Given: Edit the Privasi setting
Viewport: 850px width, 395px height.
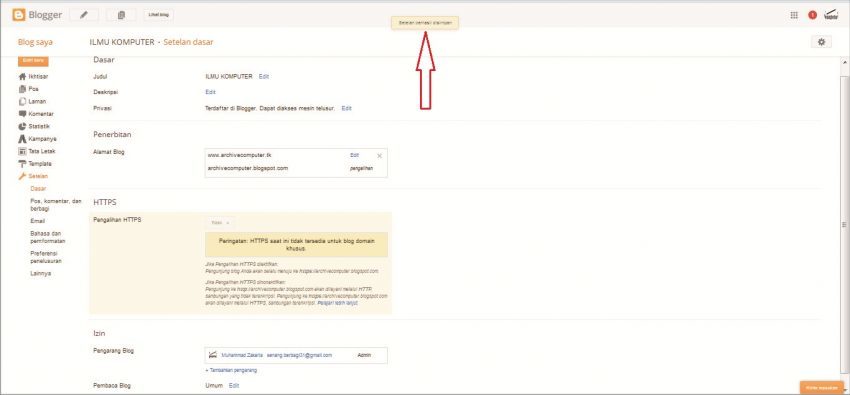Looking at the screenshot, I should pyautogui.click(x=346, y=108).
